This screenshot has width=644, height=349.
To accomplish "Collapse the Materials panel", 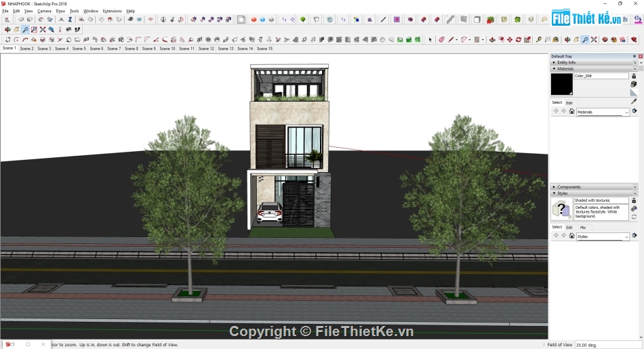I will (x=554, y=69).
